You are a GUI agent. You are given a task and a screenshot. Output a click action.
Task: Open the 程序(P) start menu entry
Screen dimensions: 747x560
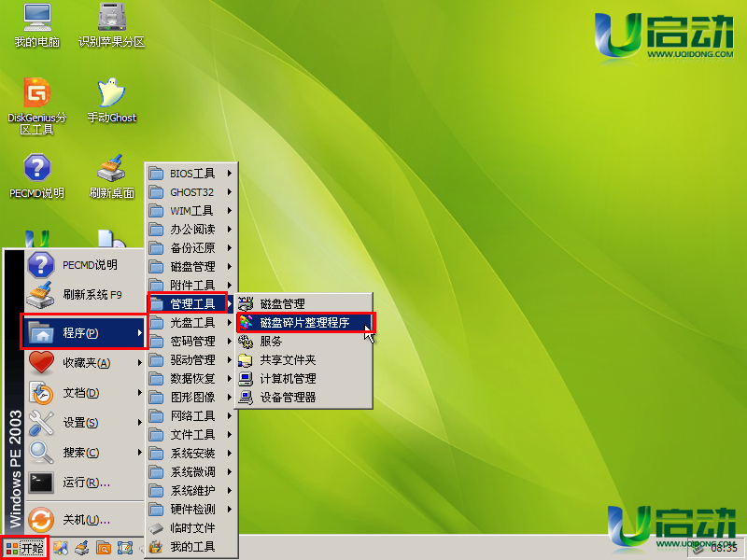(84, 333)
